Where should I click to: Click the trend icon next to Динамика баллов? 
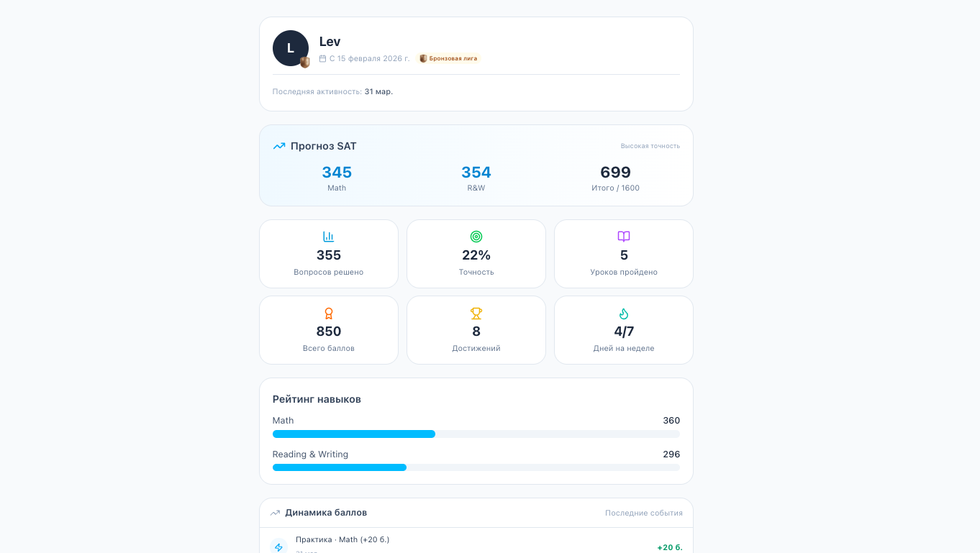[x=275, y=513]
